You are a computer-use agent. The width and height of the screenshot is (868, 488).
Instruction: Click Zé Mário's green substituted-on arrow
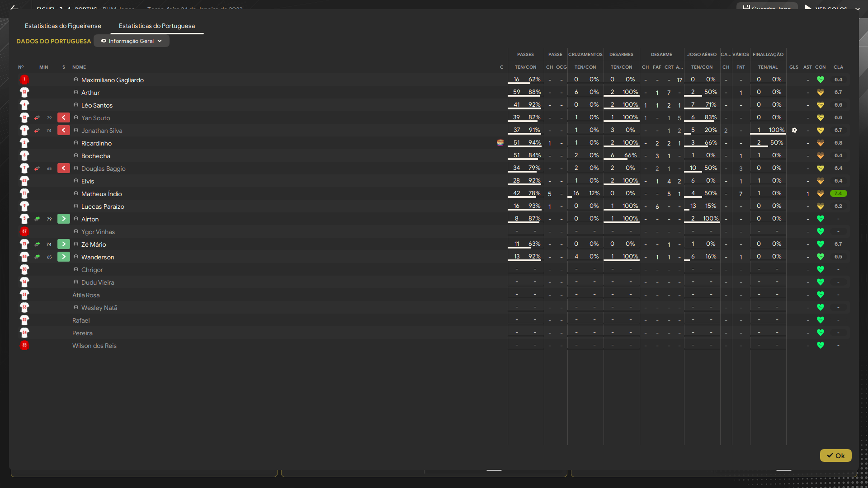64,244
